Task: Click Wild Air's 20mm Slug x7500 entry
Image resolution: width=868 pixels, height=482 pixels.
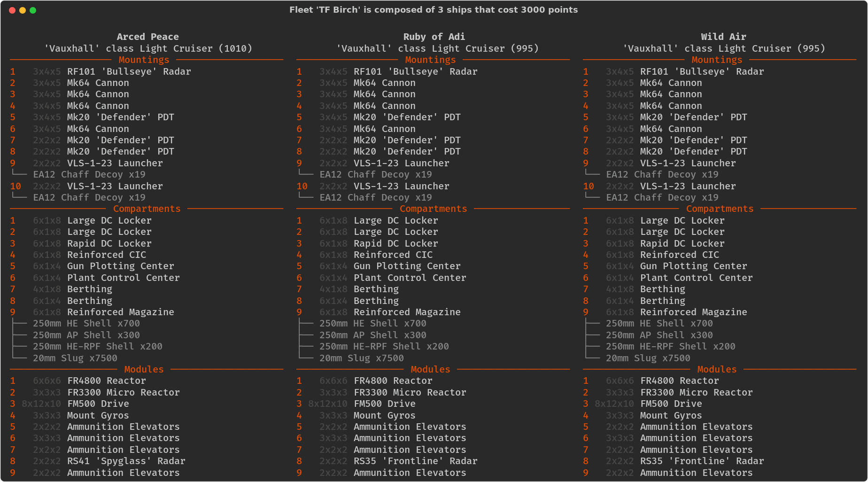Action: (648, 358)
